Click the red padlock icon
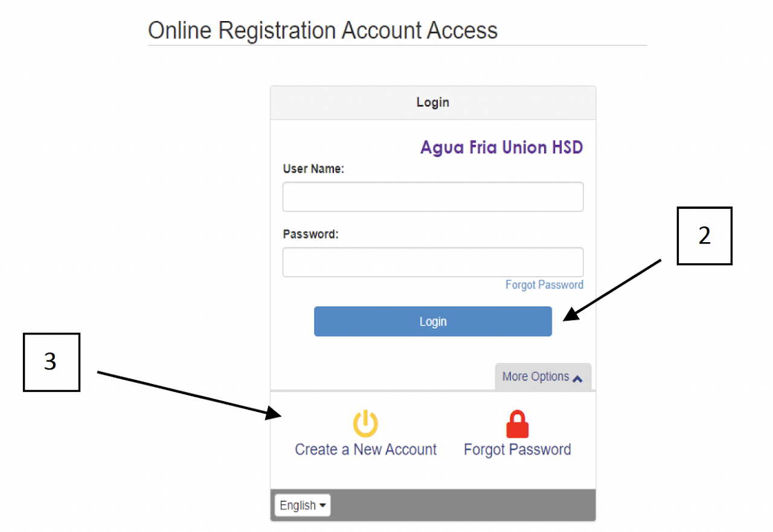The width and height of the screenshot is (773, 532). pyautogui.click(x=517, y=424)
